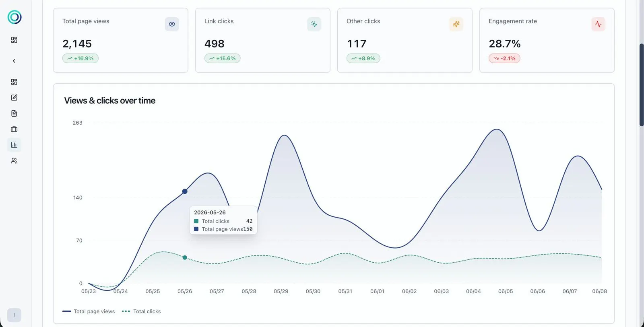Click the eye icon on Total page views card

click(x=172, y=24)
